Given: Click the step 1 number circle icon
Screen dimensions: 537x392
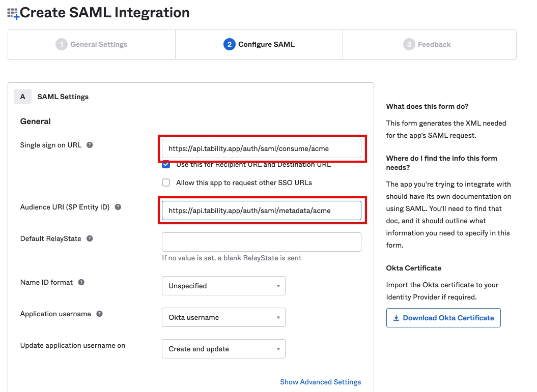Looking at the screenshot, I should (x=61, y=44).
